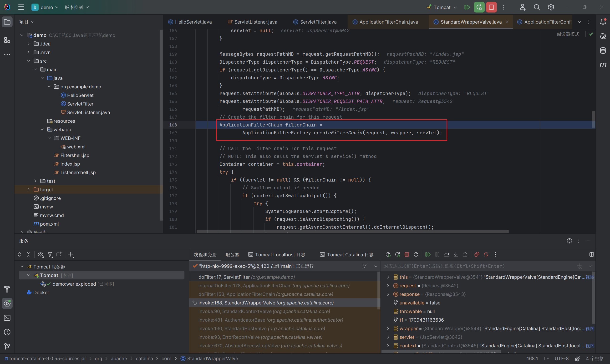
Task: Open the LF line separator selector
Action: [x=546, y=359]
